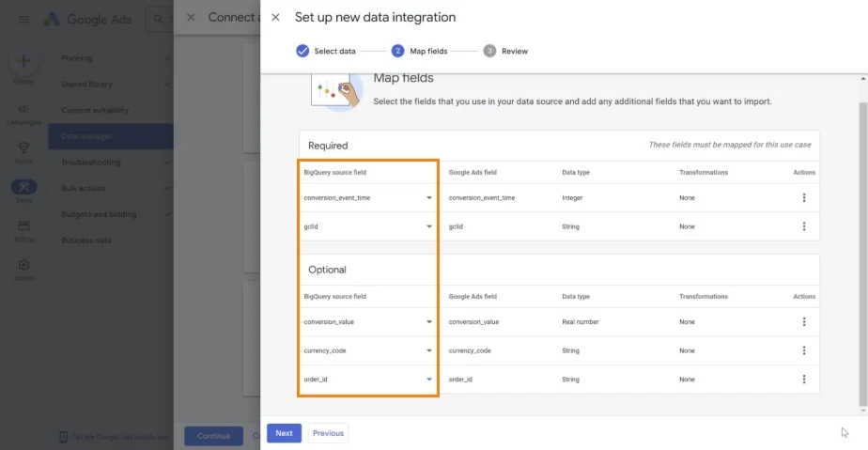868x450 pixels.
Task: Expand the gclid source field dropdown
Action: coord(367,226)
